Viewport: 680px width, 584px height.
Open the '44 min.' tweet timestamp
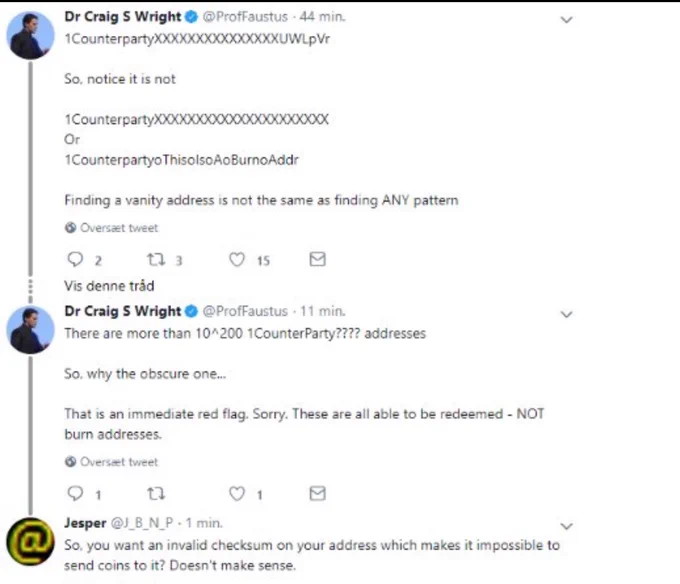(322, 16)
